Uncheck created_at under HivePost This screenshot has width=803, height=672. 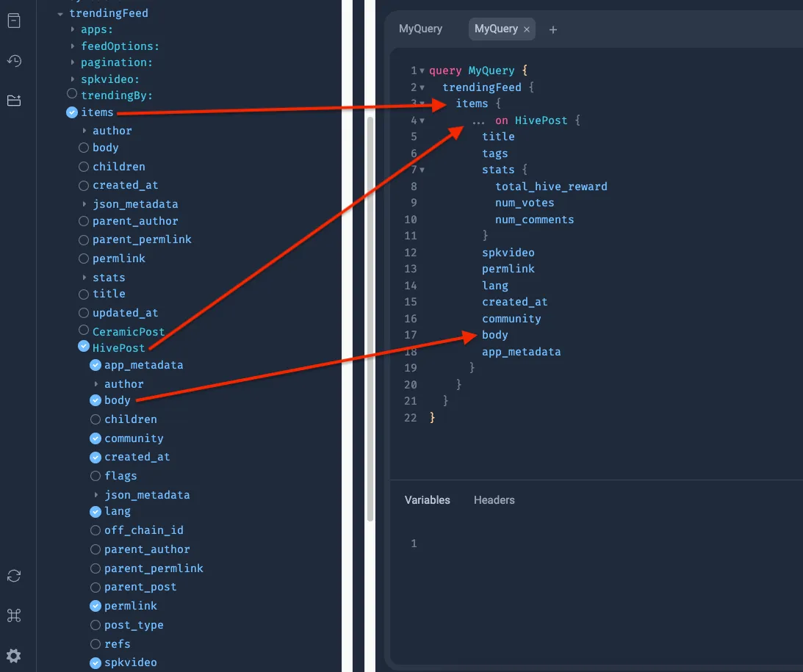[x=96, y=457]
